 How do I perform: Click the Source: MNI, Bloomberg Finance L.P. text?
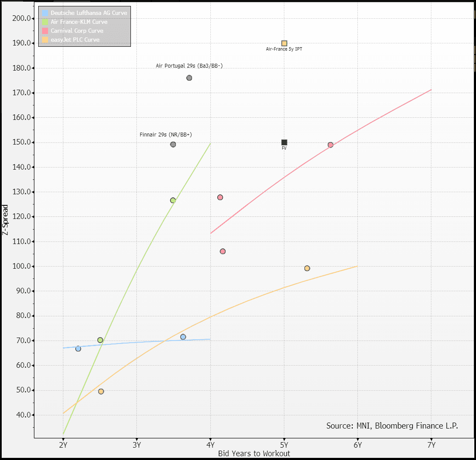pyautogui.click(x=392, y=426)
